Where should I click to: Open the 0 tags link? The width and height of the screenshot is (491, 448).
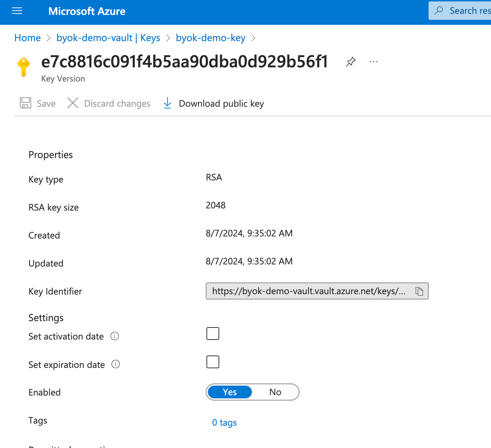224,422
